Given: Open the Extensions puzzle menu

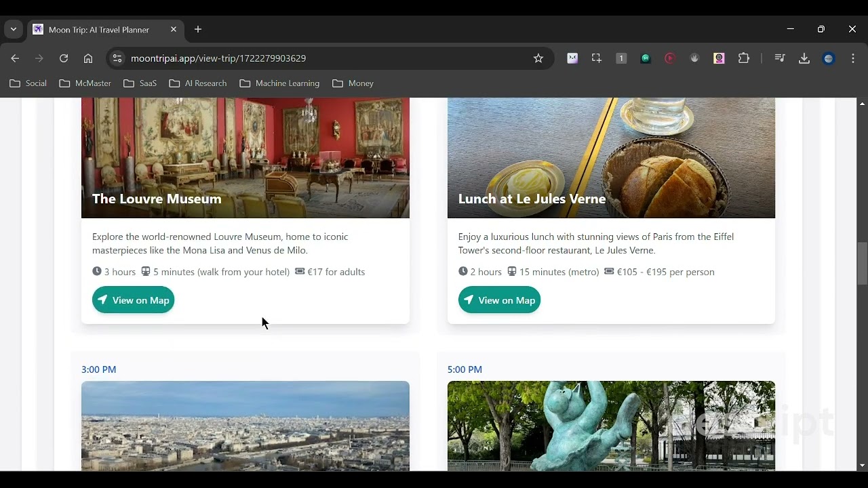Looking at the screenshot, I should point(744,58).
